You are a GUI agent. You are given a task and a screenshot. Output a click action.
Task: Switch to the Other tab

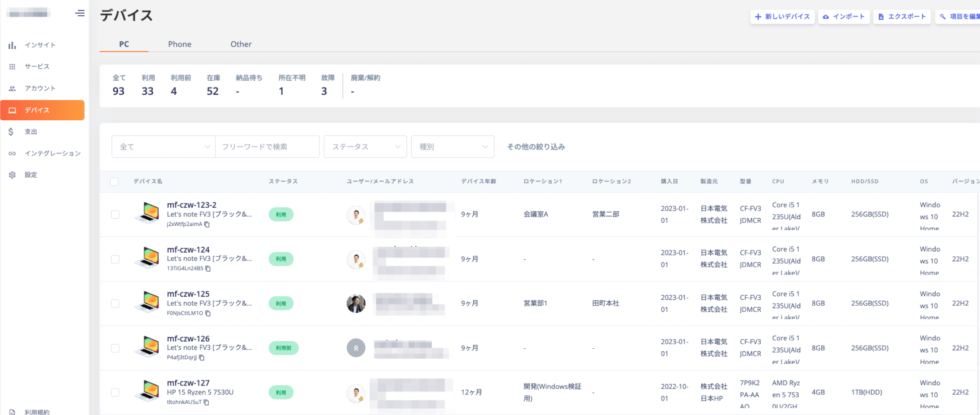pos(241,44)
